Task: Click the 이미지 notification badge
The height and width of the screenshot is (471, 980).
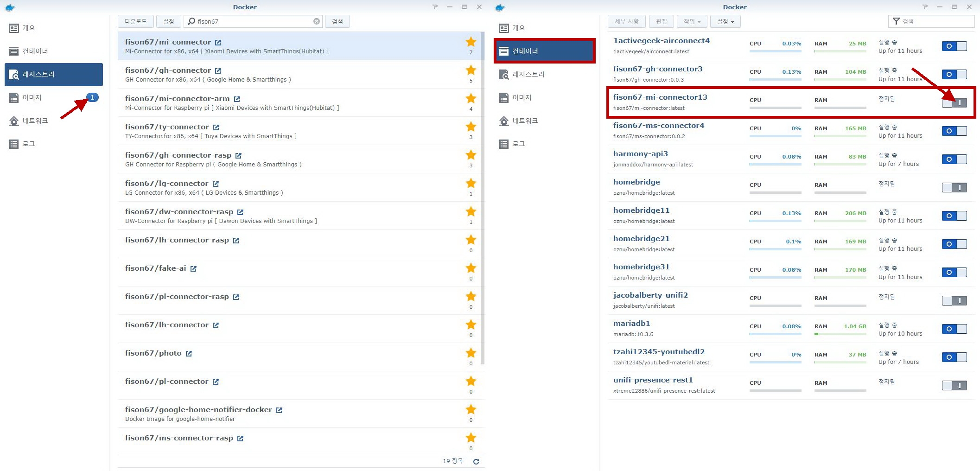Action: pyautogui.click(x=92, y=97)
